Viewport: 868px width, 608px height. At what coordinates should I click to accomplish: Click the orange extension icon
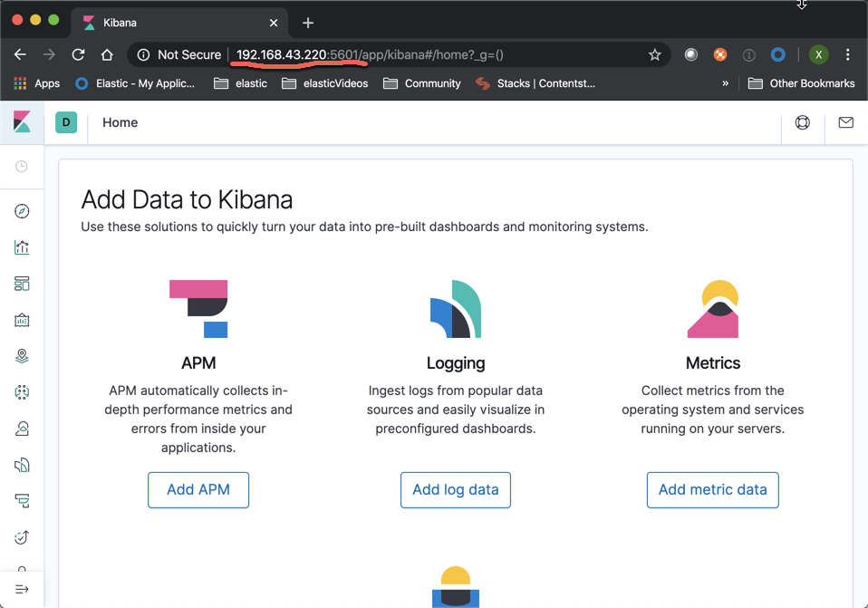click(719, 54)
